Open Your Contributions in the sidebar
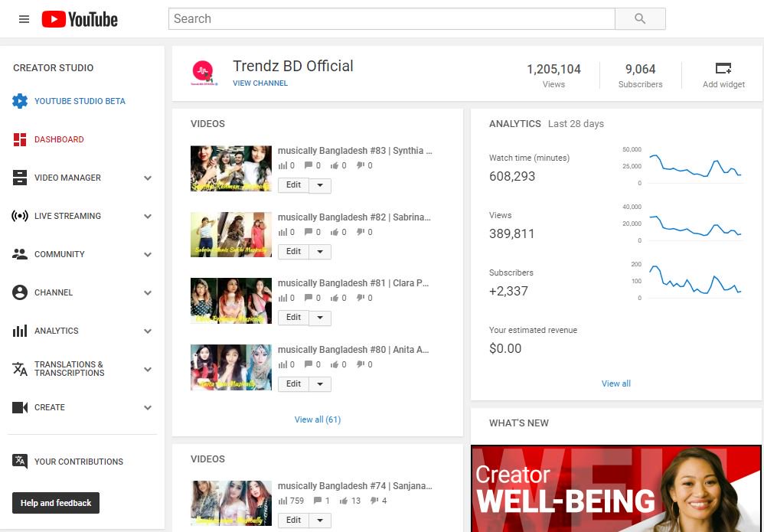 tap(79, 462)
